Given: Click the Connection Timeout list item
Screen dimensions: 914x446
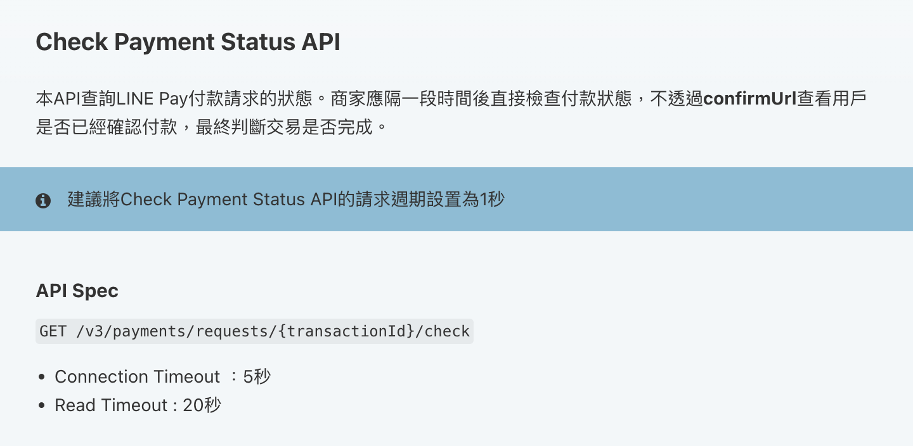Looking at the screenshot, I should [x=163, y=377].
